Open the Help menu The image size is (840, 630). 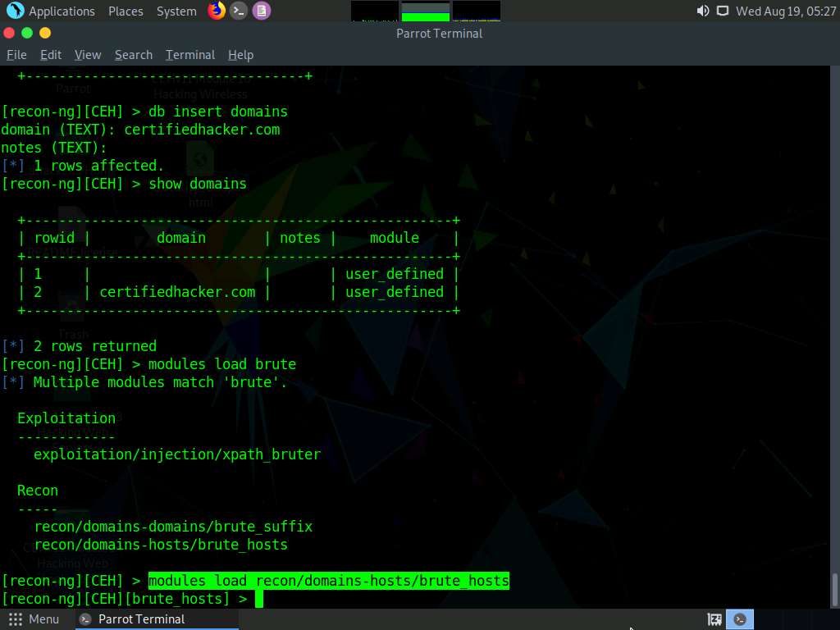tap(240, 55)
